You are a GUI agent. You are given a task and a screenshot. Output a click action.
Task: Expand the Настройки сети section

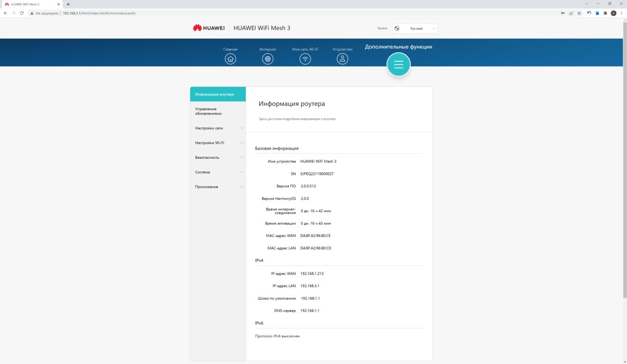pos(218,128)
